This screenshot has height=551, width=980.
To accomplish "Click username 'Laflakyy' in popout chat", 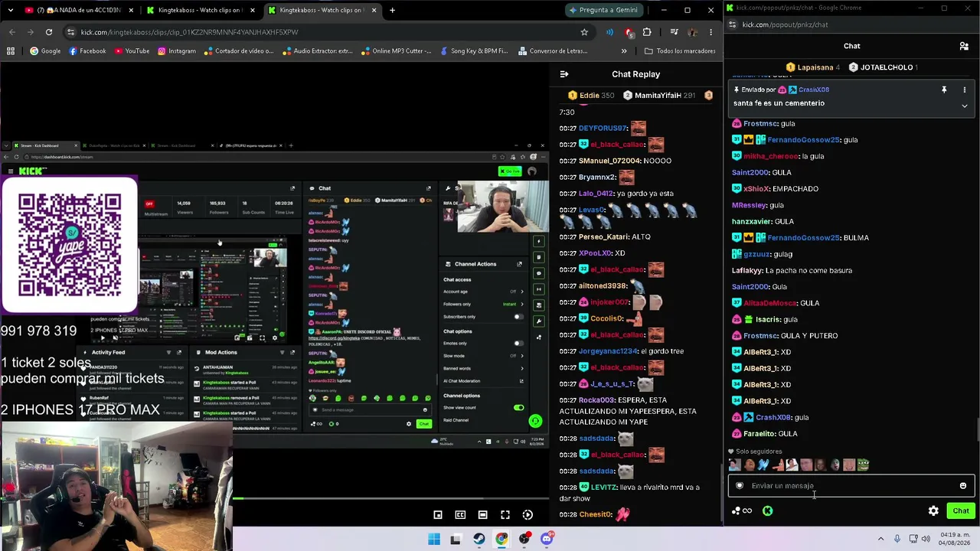I will (x=748, y=271).
